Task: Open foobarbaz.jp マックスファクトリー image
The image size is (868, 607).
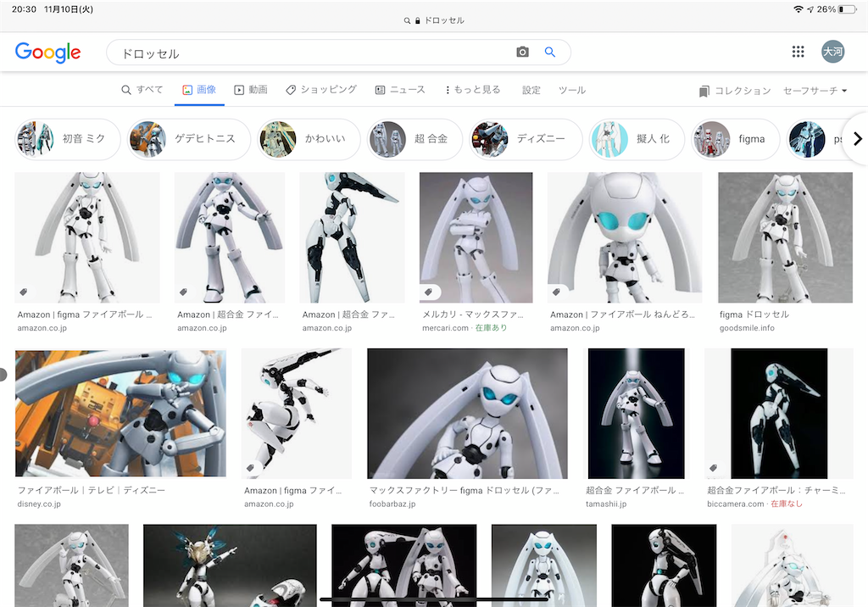Action: tap(467, 414)
